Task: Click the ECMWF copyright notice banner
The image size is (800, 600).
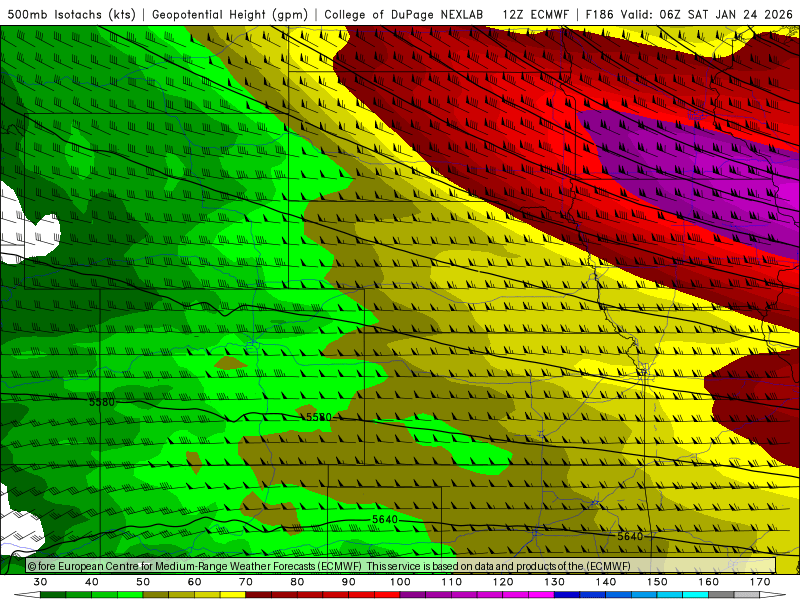Action: [401, 566]
